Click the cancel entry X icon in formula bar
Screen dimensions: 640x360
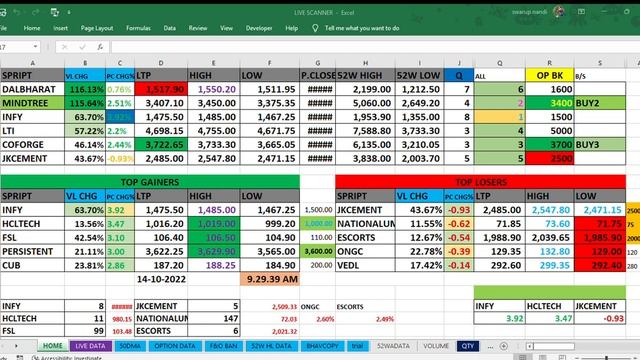point(64,47)
